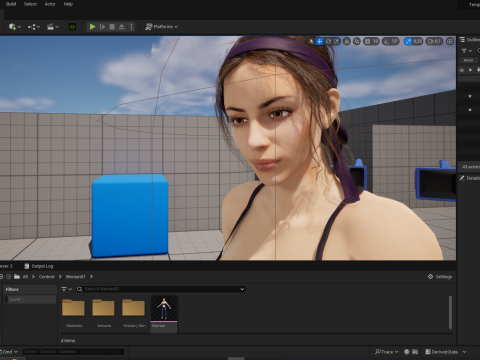Image resolution: width=480 pixels, height=360 pixels.
Task: Open the Trace dropdown in status bar
Action: point(386,352)
